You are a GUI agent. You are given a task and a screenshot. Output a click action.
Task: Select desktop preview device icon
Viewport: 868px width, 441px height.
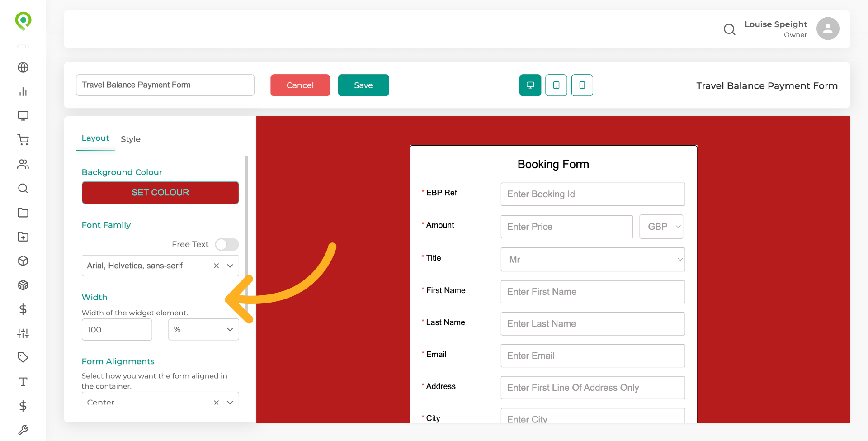[530, 85]
